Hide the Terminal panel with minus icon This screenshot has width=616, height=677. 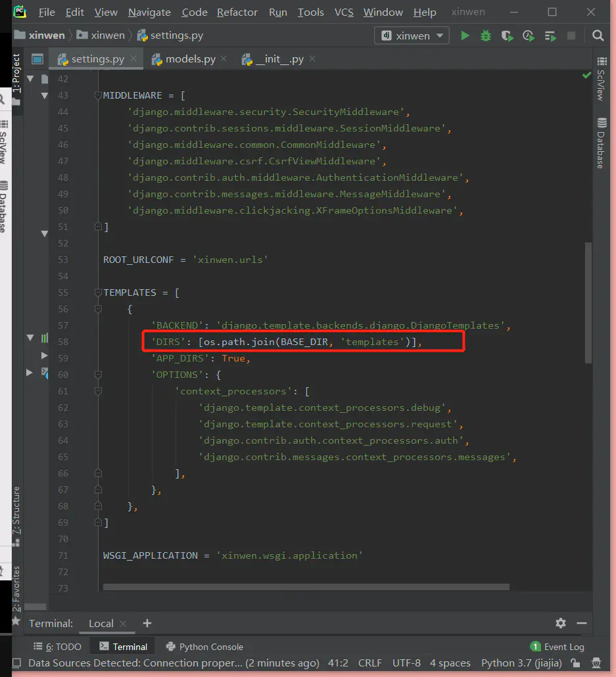(x=582, y=623)
